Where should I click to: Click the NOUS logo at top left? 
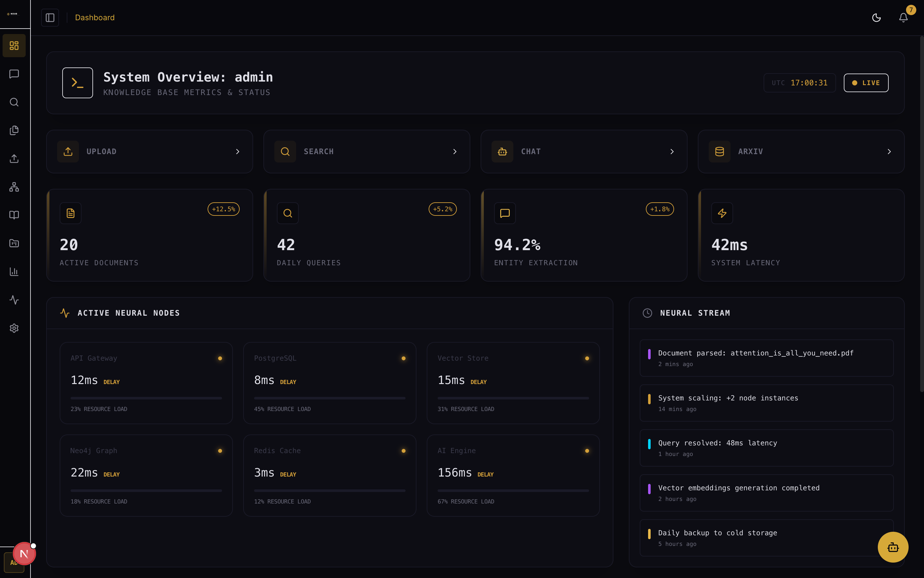13,14
